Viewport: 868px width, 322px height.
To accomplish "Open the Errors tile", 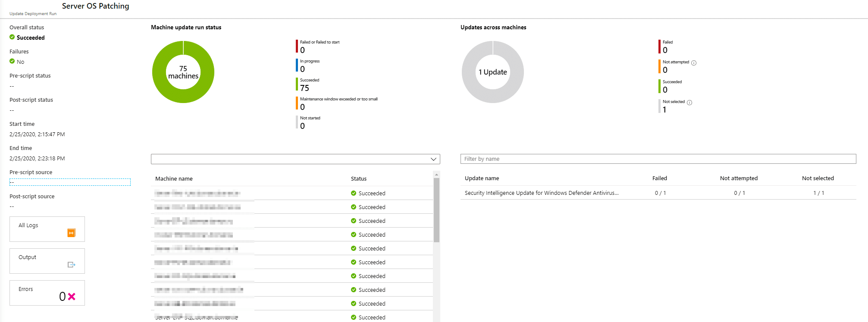I will (x=47, y=293).
